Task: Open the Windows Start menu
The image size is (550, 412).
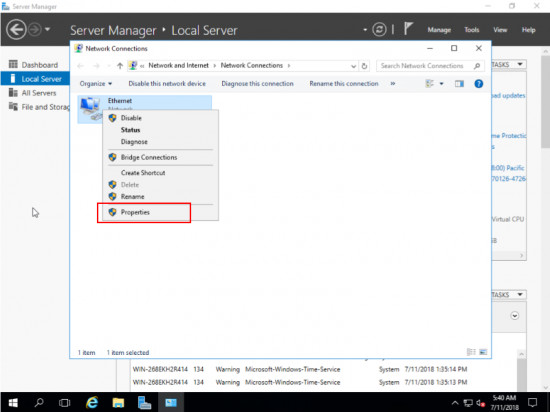Action: (x=13, y=402)
